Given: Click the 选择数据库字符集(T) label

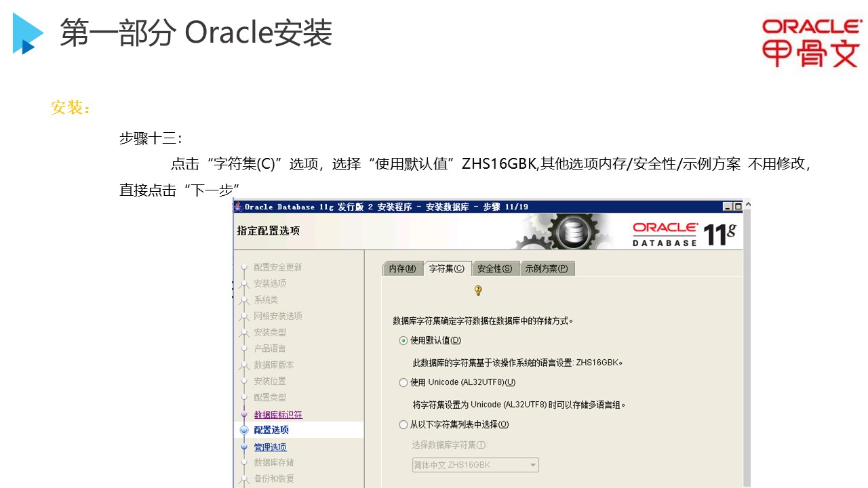Looking at the screenshot, I should [450, 445].
